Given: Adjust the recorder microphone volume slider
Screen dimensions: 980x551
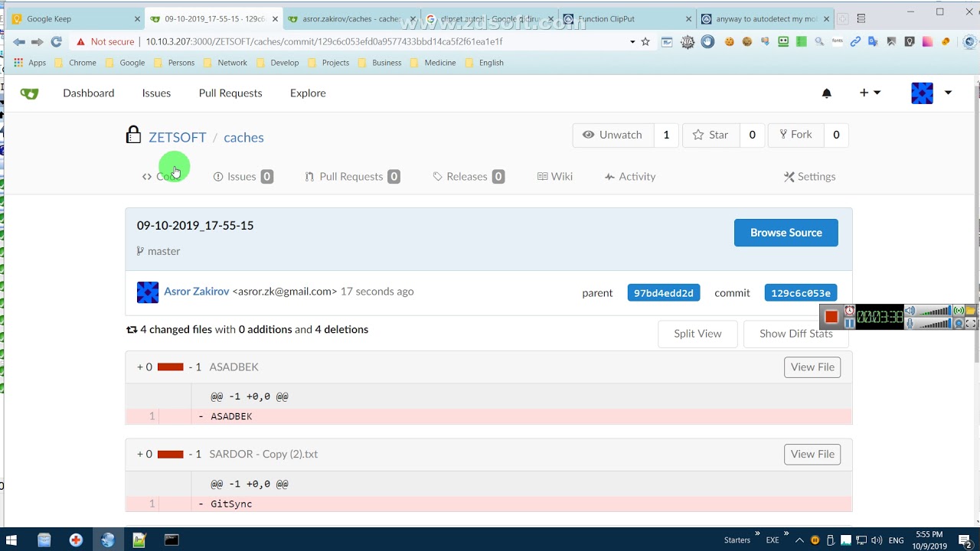Looking at the screenshot, I should pyautogui.click(x=936, y=324).
